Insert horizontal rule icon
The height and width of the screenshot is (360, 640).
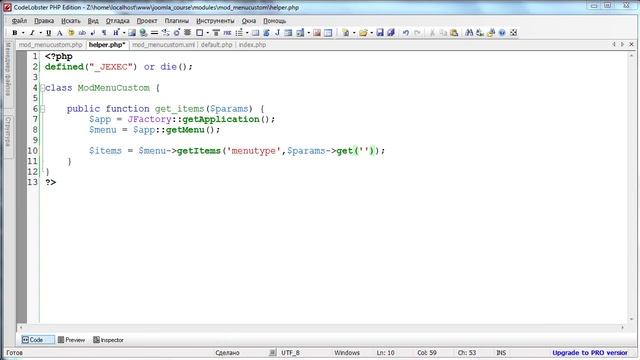[x=154, y=33]
